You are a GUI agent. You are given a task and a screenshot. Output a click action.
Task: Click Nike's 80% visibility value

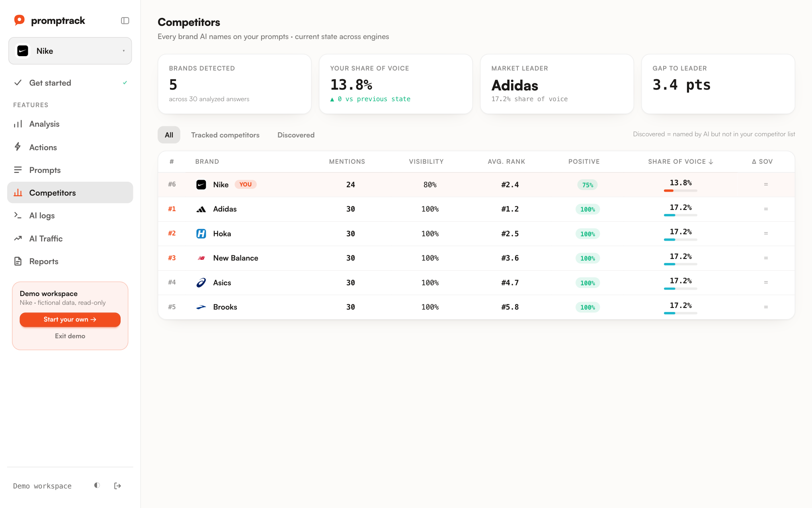pyautogui.click(x=430, y=185)
